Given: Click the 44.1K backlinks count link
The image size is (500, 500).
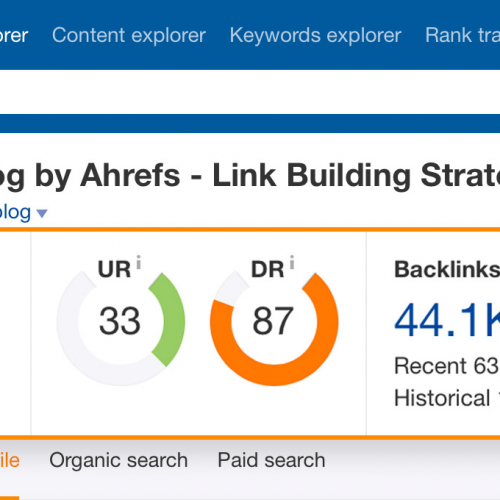Looking at the screenshot, I should [x=447, y=320].
